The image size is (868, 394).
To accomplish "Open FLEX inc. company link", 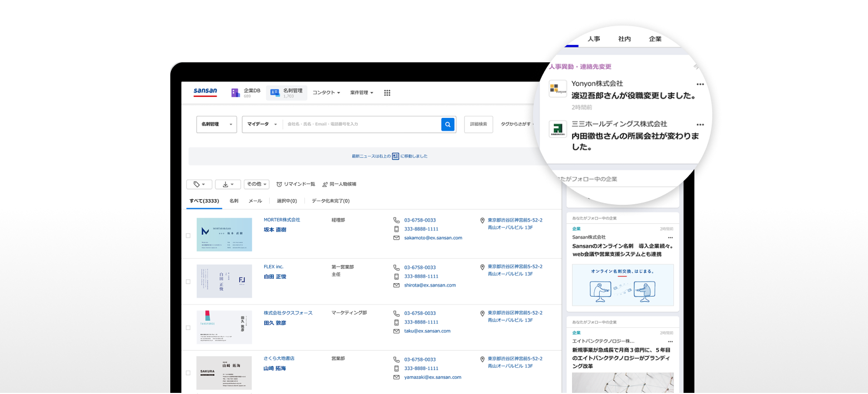I will (273, 267).
